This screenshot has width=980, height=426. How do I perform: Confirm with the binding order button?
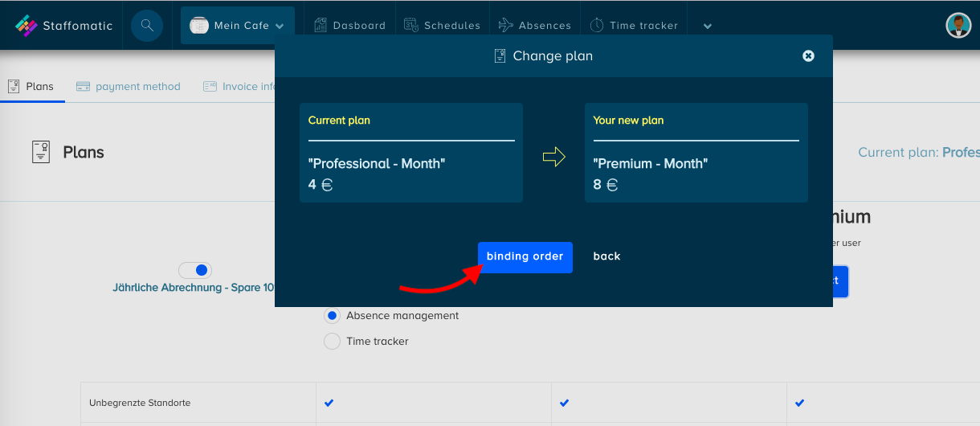tap(525, 257)
